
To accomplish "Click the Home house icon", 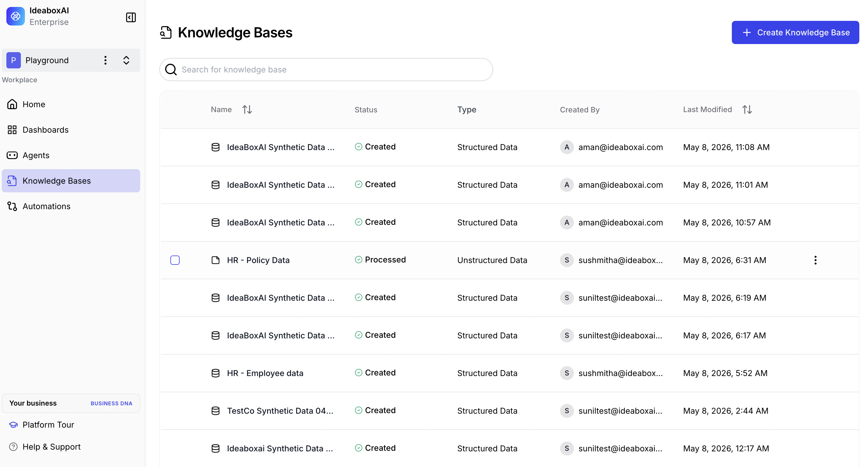I will pos(12,105).
